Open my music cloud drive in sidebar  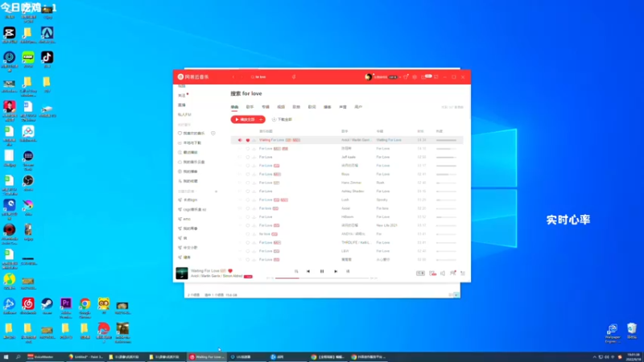click(191, 162)
